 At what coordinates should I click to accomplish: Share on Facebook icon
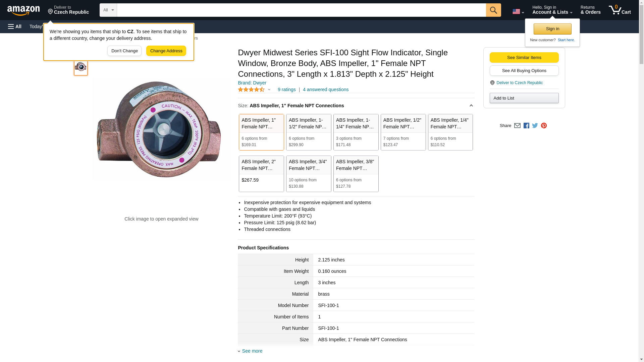(526, 126)
